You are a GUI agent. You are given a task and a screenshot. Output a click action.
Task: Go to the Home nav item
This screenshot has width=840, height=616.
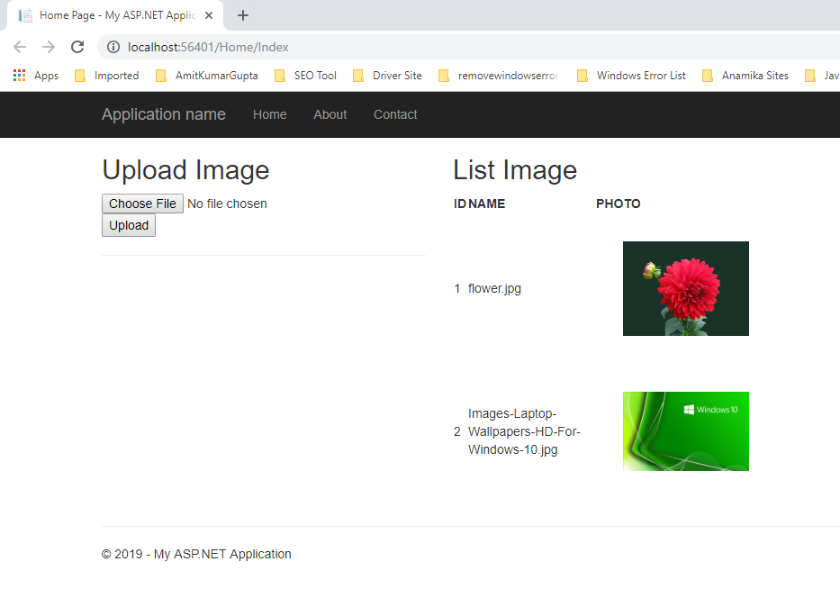[269, 114]
